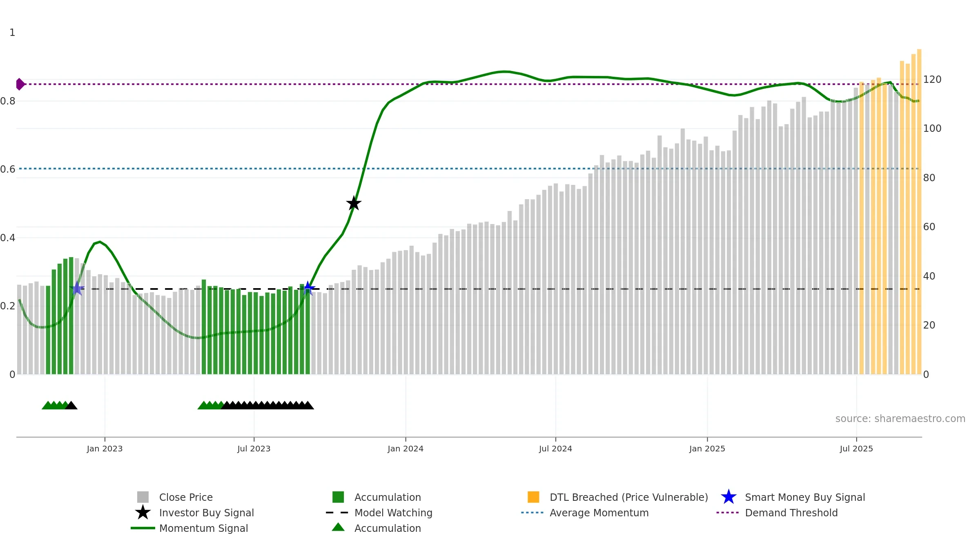Click the black Investor Buy Signal star on chart
980x551 pixels.
[354, 203]
